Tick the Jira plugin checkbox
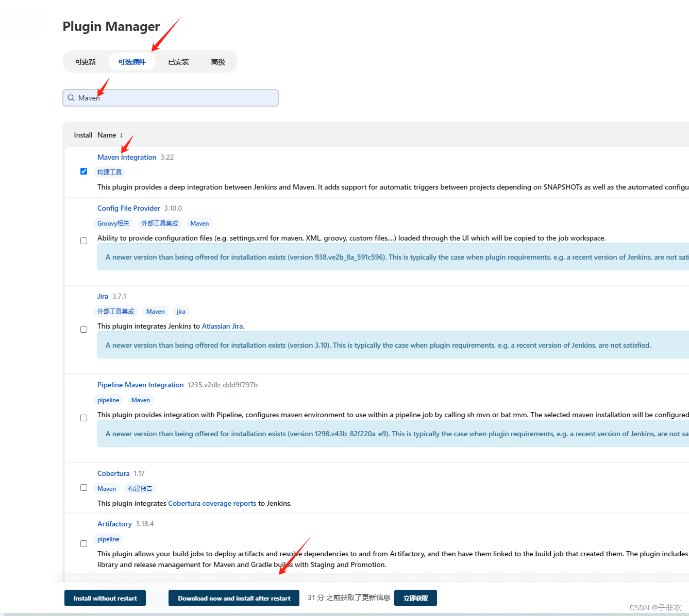 click(x=83, y=329)
